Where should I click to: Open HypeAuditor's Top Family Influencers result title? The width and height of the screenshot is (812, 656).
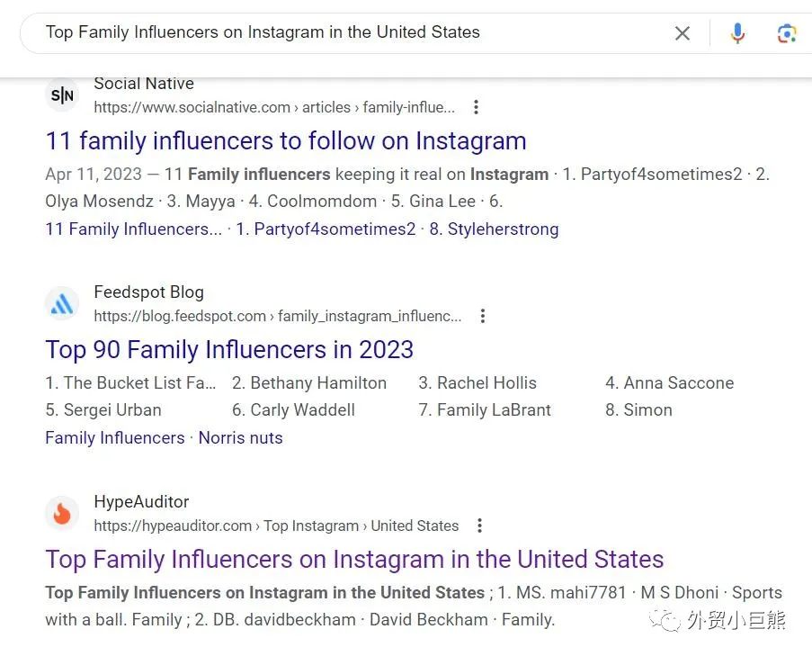pyautogui.click(x=354, y=559)
